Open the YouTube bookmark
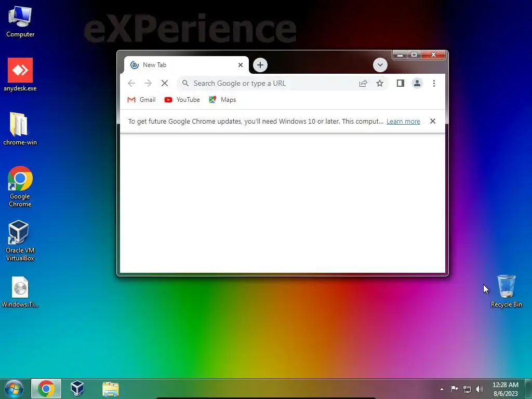The image size is (532, 399). pos(182,100)
